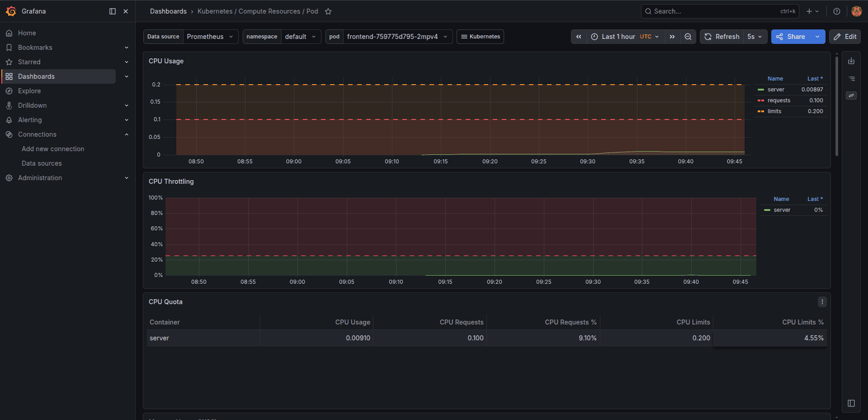The height and width of the screenshot is (420, 868).
Task: Close the navigation menu with X
Action: coord(126,11)
